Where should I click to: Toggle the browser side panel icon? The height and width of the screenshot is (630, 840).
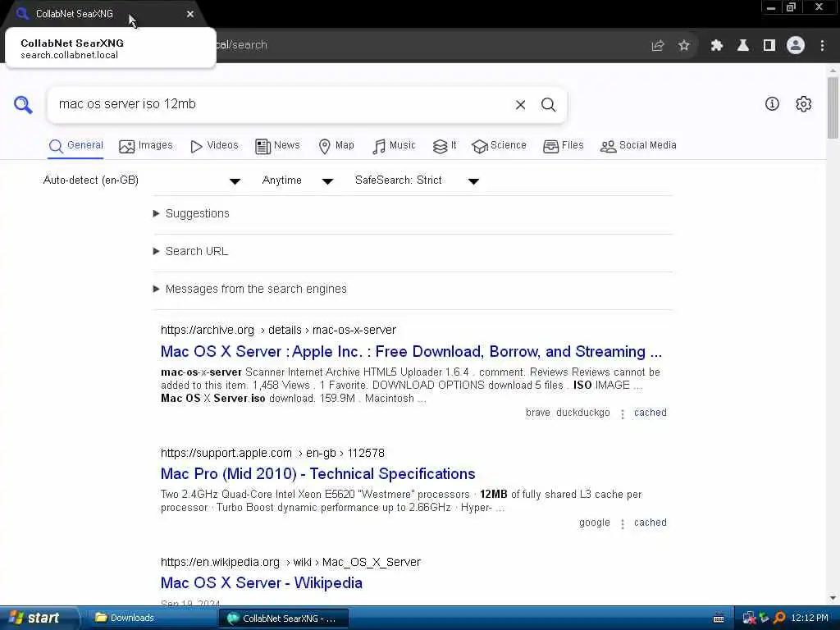click(x=769, y=46)
